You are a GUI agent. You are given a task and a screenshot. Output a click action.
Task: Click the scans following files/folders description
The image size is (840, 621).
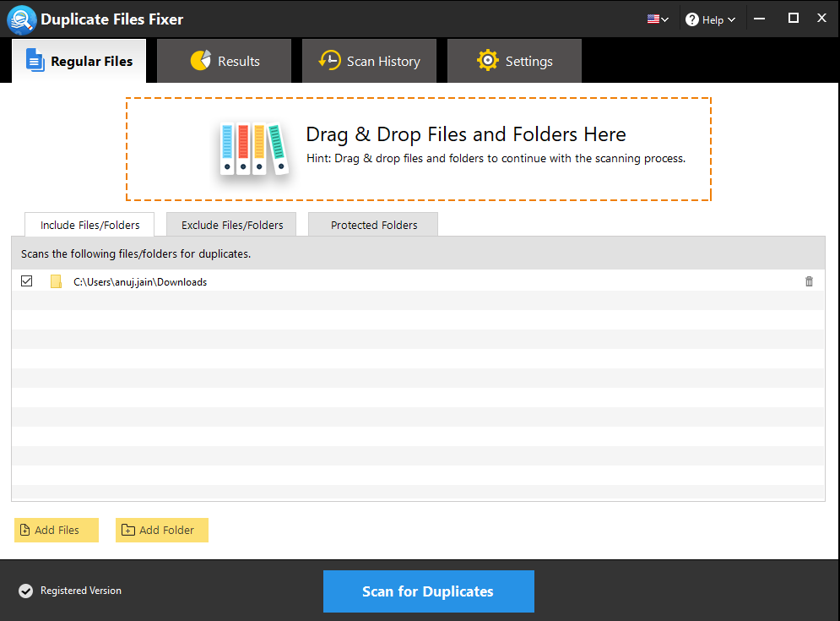click(x=136, y=253)
